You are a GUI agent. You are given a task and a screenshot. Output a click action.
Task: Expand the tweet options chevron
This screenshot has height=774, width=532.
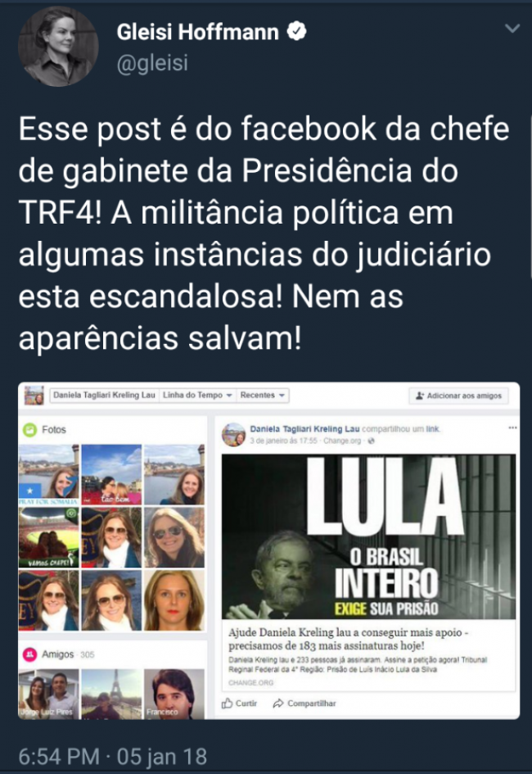pos(512,29)
